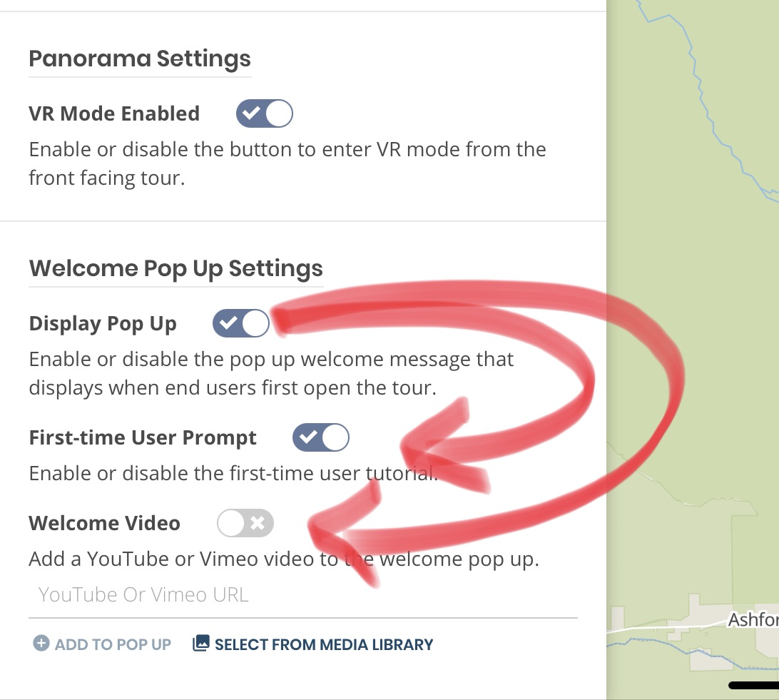Click the First-time User Prompt label
Viewport: 779px width, 700px height.
point(143,437)
